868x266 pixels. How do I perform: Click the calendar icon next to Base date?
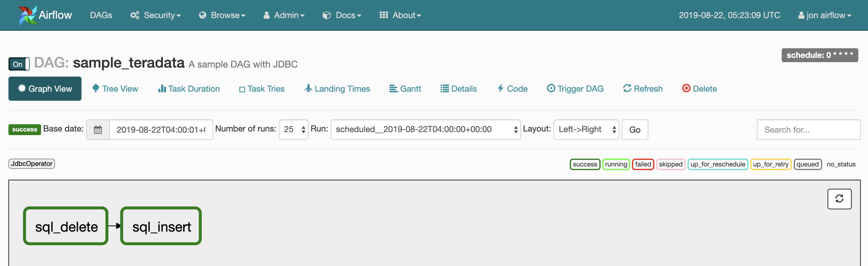98,130
